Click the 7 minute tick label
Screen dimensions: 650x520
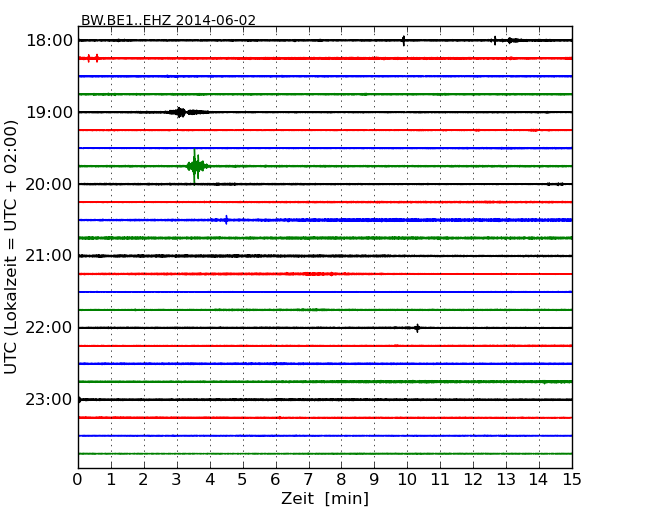pos(308,479)
